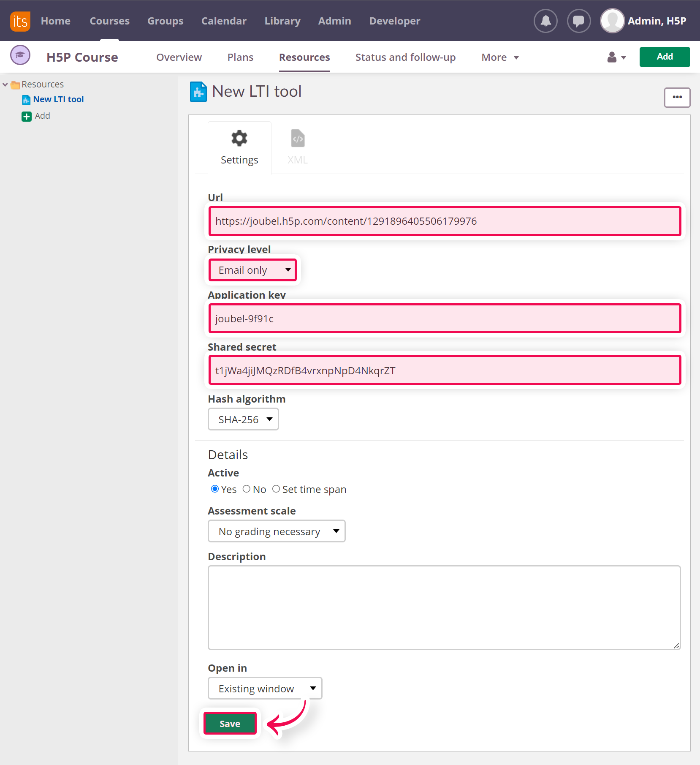Screen dimensions: 700x765
Task: Open Admin in top navigation
Action: coord(335,21)
